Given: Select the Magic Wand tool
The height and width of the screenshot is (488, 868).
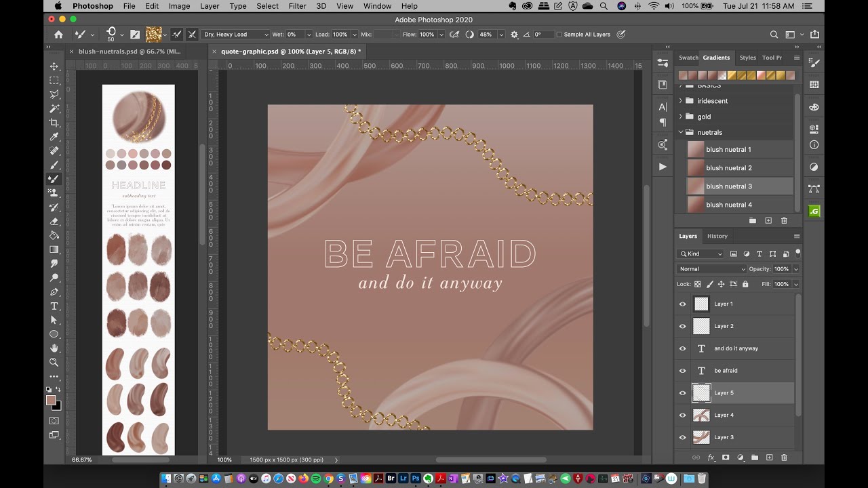Looking at the screenshot, I should (54, 108).
